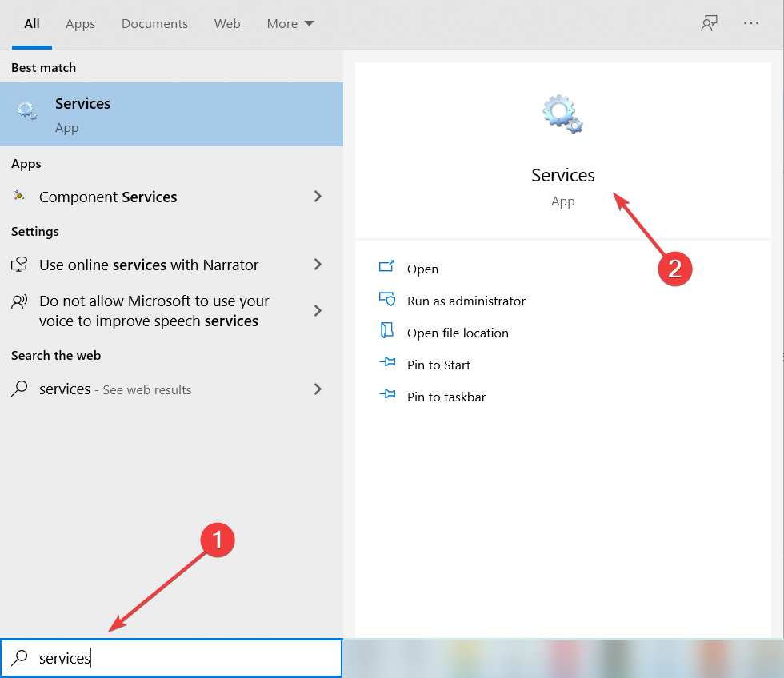Viewport: 784px width, 678px height.
Task: Expand Component Services options arrow
Action: [318, 197]
